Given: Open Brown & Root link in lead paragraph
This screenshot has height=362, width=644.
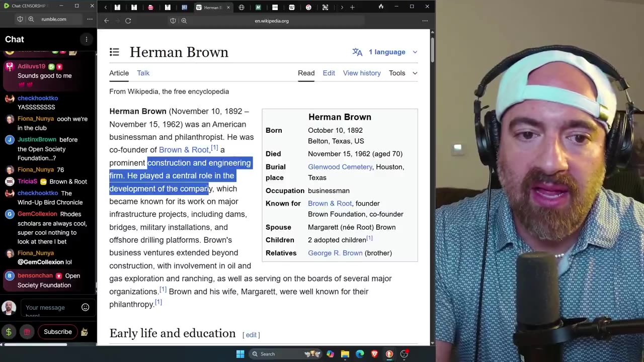Looking at the screenshot, I should coord(184,150).
